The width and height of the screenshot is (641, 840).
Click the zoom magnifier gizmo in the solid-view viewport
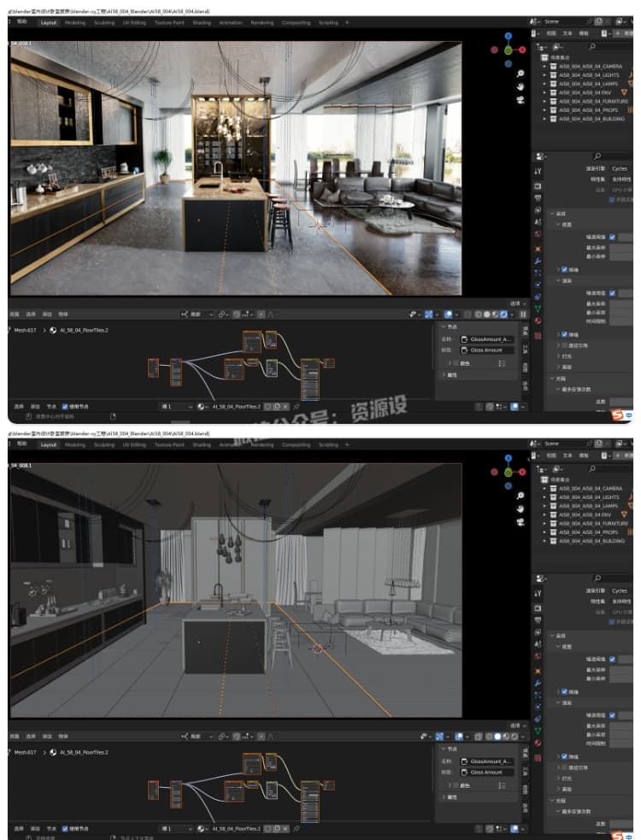pyautogui.click(x=520, y=496)
